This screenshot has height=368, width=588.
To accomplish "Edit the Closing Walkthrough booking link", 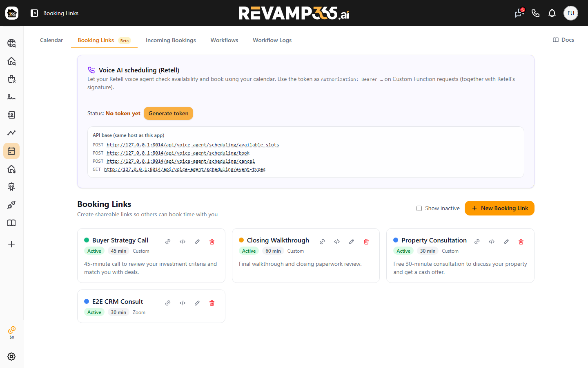I will click(x=352, y=242).
